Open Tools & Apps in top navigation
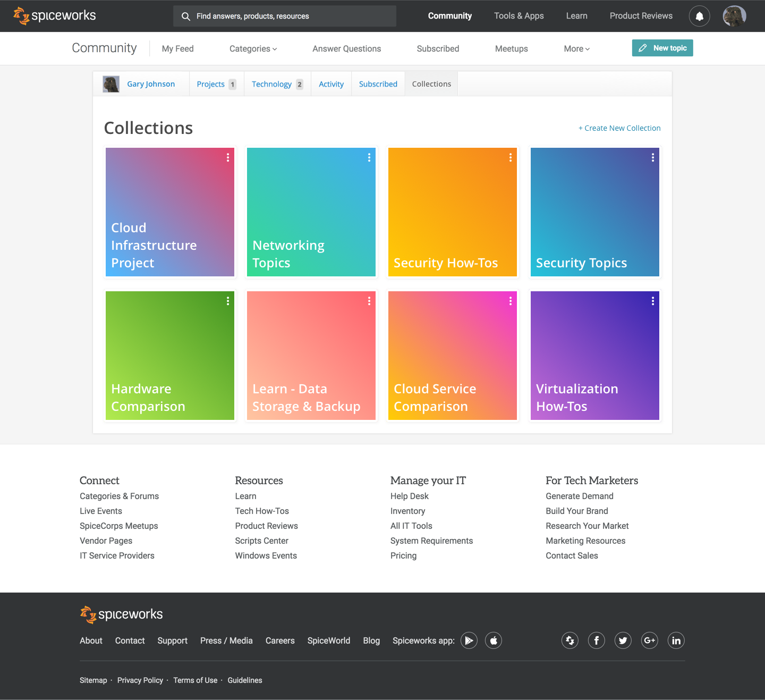The width and height of the screenshot is (765, 700). [x=519, y=16]
